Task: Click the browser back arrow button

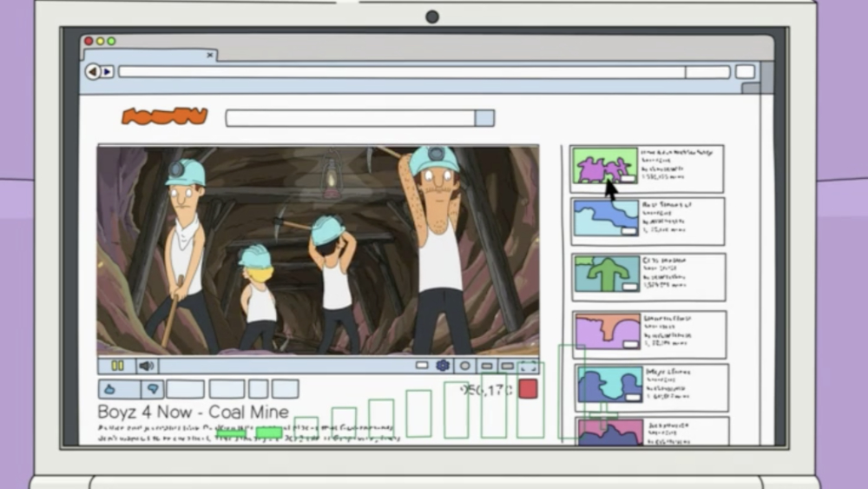Action: [93, 71]
